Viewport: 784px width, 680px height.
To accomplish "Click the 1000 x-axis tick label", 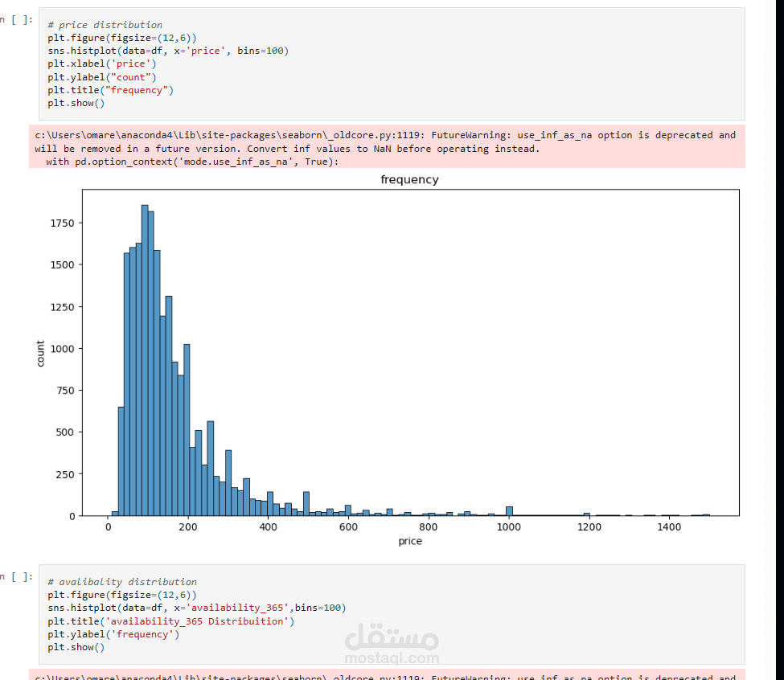I will pyautogui.click(x=509, y=526).
